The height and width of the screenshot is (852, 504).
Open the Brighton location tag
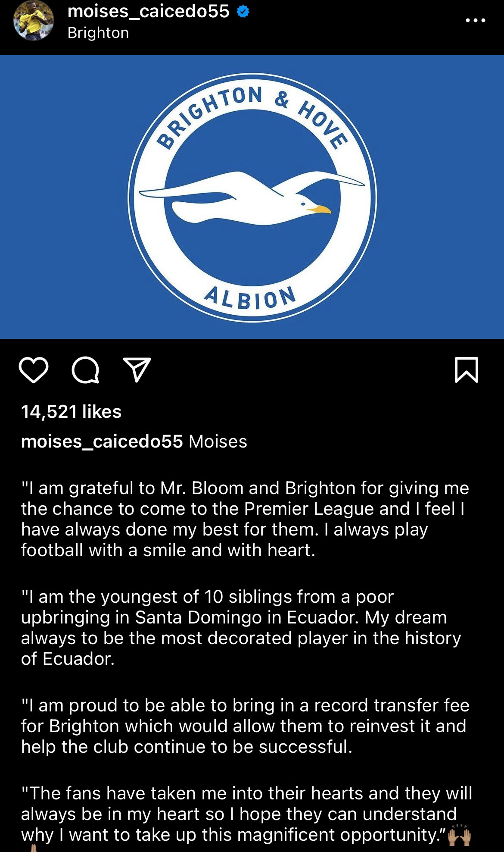point(98,33)
